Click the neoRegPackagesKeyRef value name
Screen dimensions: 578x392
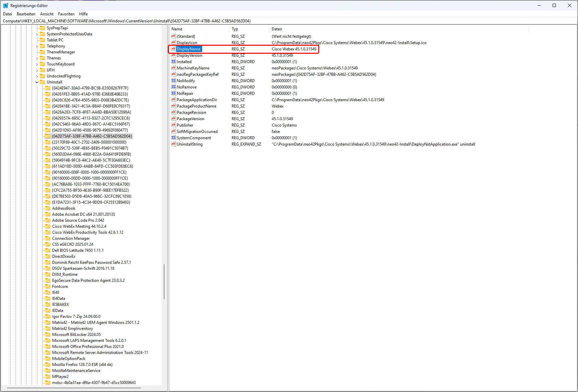pyautogui.click(x=198, y=74)
